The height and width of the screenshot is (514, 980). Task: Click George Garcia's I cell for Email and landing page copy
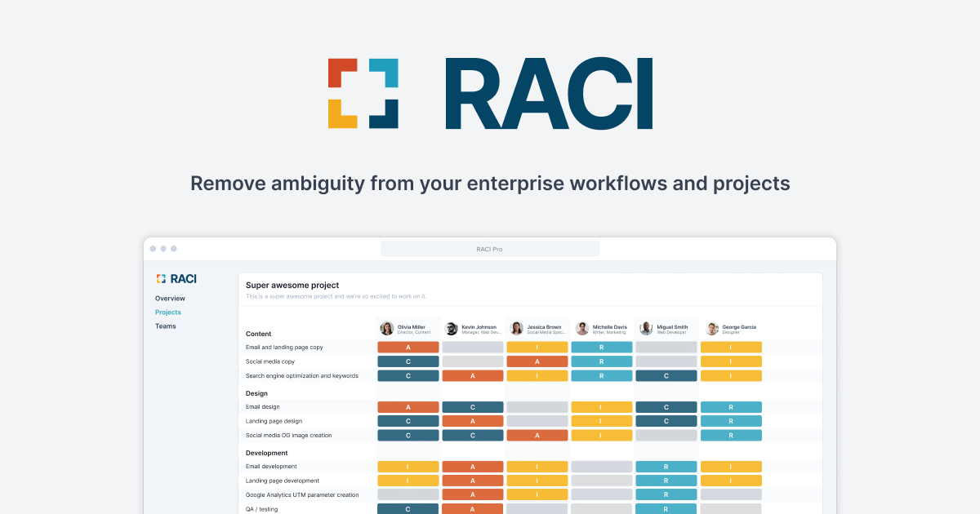731,348
